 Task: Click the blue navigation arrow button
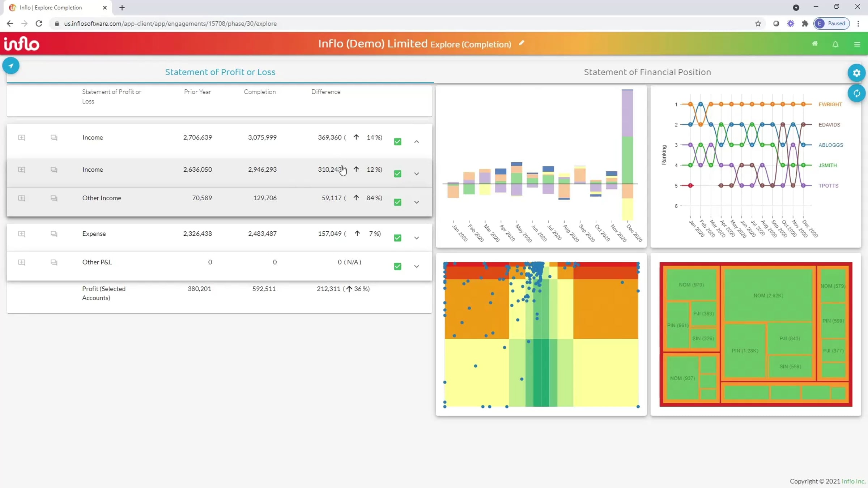point(11,66)
